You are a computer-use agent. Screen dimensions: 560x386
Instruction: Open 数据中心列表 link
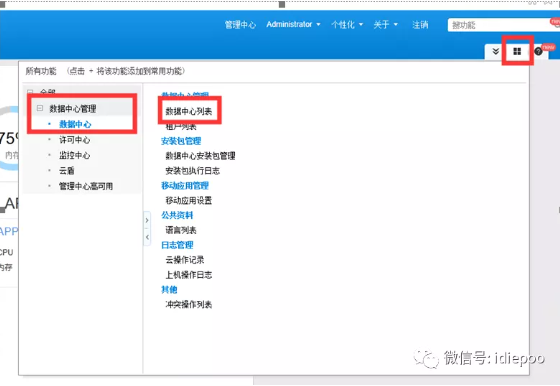(189, 111)
